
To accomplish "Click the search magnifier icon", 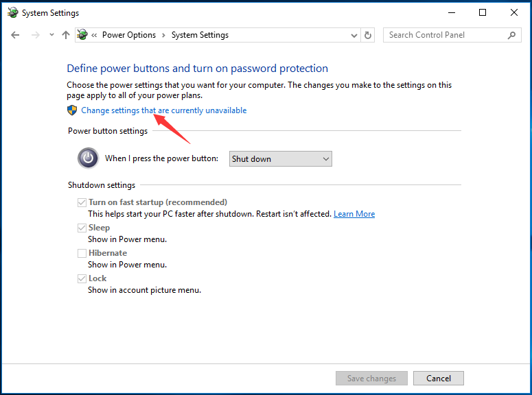I will tap(511, 35).
